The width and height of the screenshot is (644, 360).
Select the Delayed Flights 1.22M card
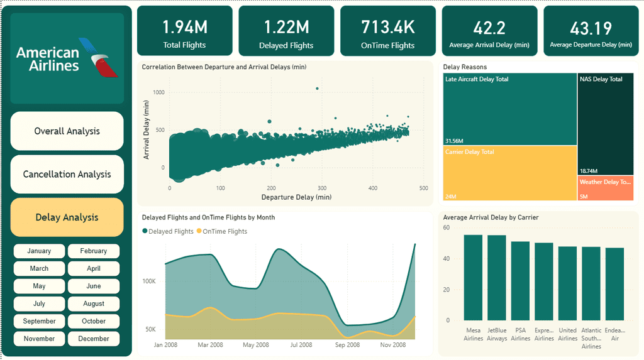[x=286, y=31]
